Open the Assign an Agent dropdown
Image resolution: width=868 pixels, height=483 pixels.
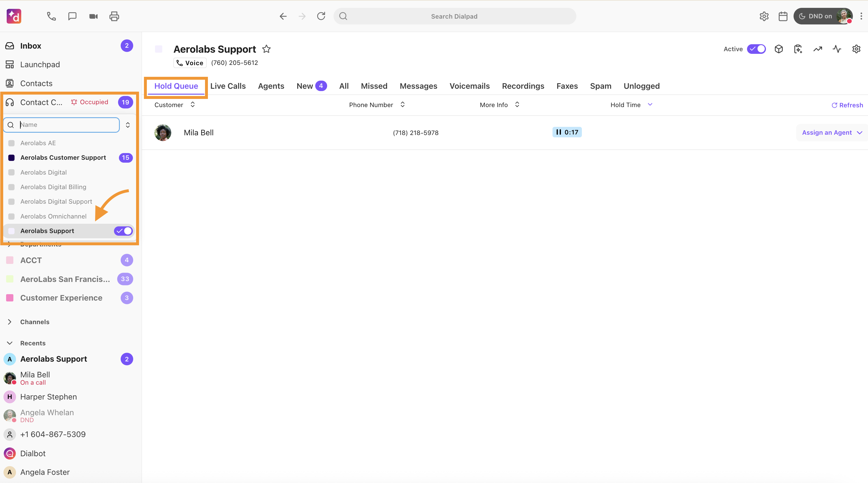point(832,132)
